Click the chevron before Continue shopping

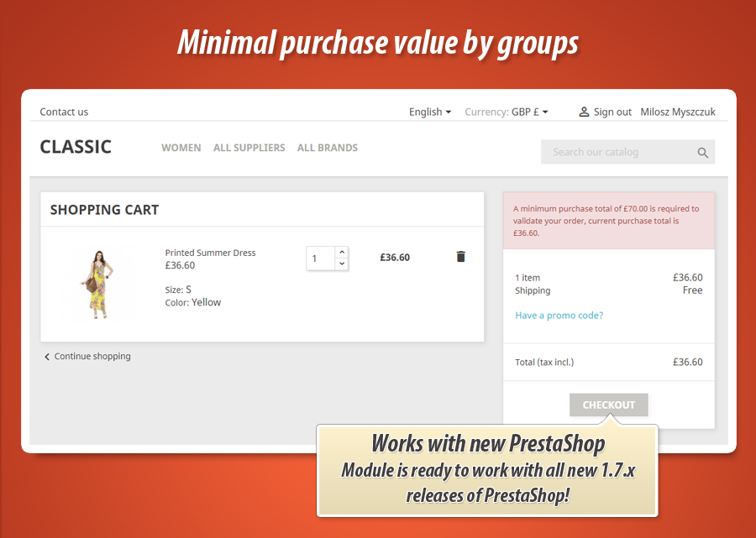pos(46,356)
